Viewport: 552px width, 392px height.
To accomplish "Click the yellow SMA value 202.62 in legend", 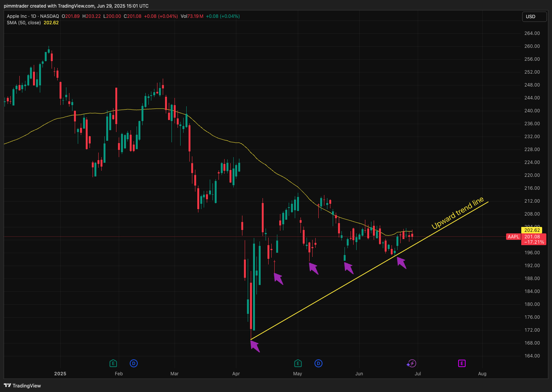I will (51, 23).
